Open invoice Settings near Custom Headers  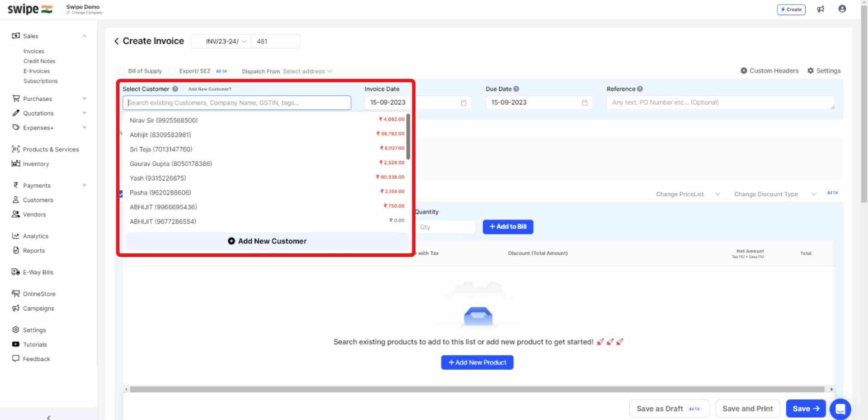824,71
